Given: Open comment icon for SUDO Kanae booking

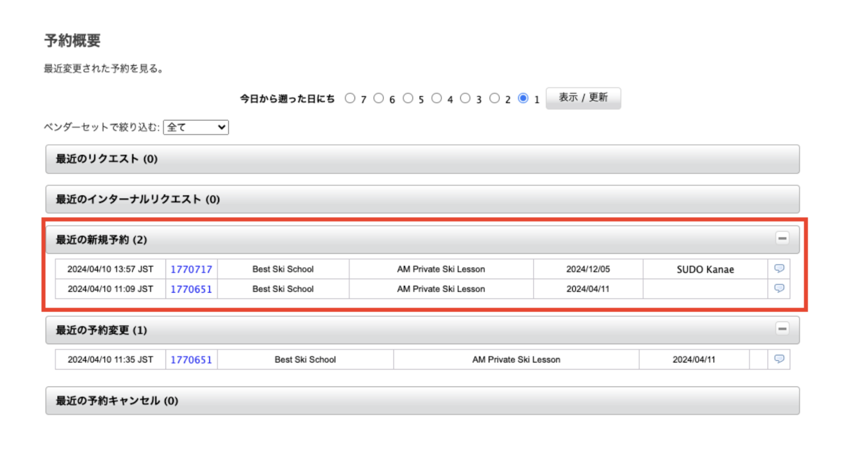Looking at the screenshot, I should (x=779, y=268).
